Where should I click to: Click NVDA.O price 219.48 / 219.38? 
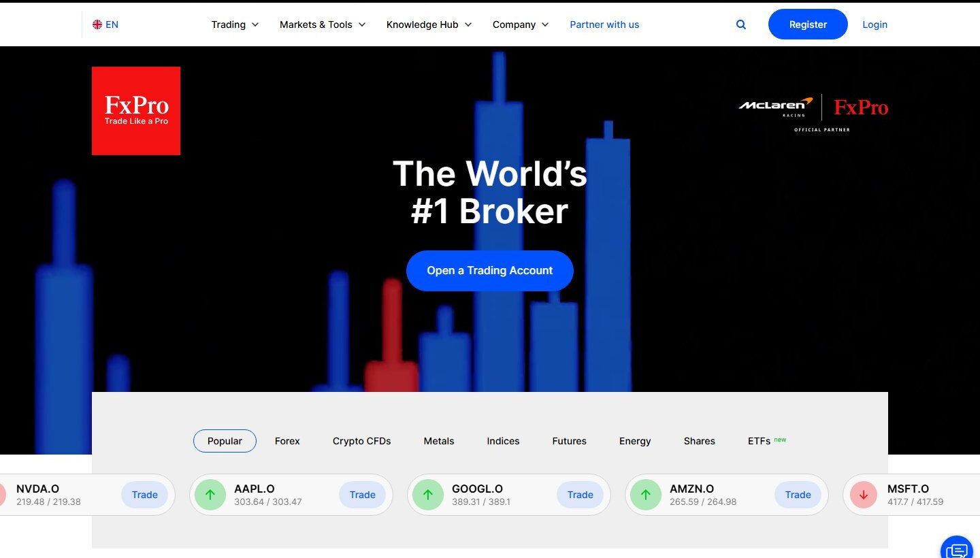click(x=48, y=502)
